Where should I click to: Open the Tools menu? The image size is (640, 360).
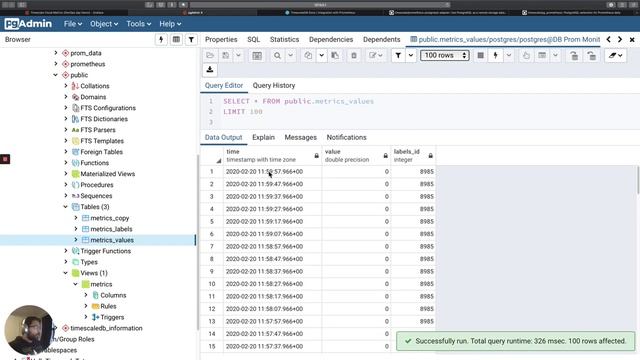click(138, 24)
